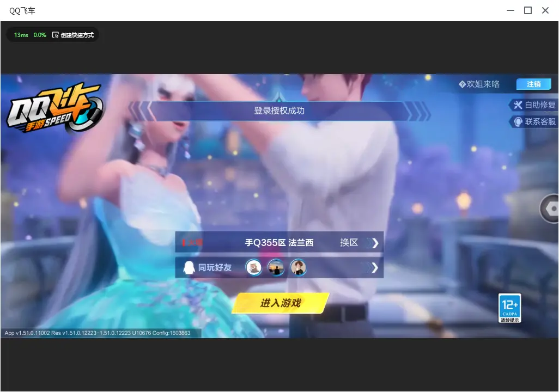Image resolution: width=559 pixels, height=392 pixels.
Task: Open 自助修复 self-repair option
Action: click(534, 105)
